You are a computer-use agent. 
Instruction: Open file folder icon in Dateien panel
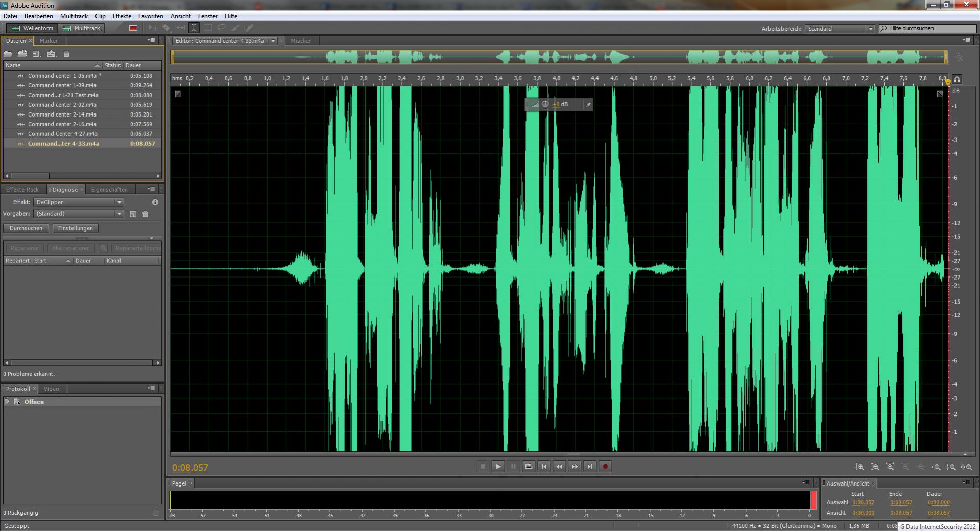[x=8, y=54]
